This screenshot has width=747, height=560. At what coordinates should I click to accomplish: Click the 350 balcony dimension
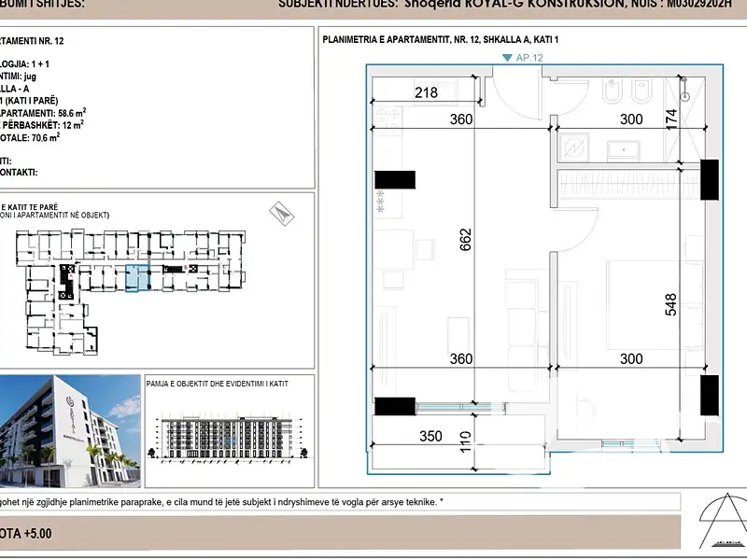(x=430, y=436)
